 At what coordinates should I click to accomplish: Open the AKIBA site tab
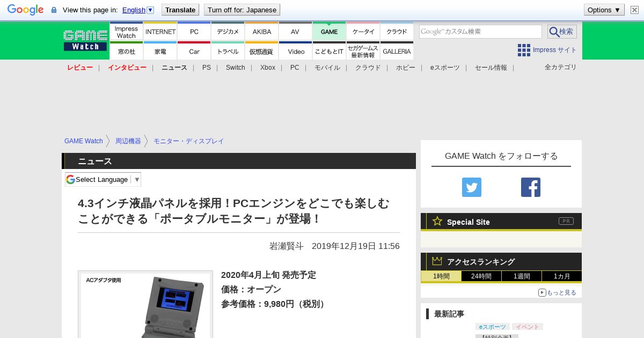(x=262, y=32)
